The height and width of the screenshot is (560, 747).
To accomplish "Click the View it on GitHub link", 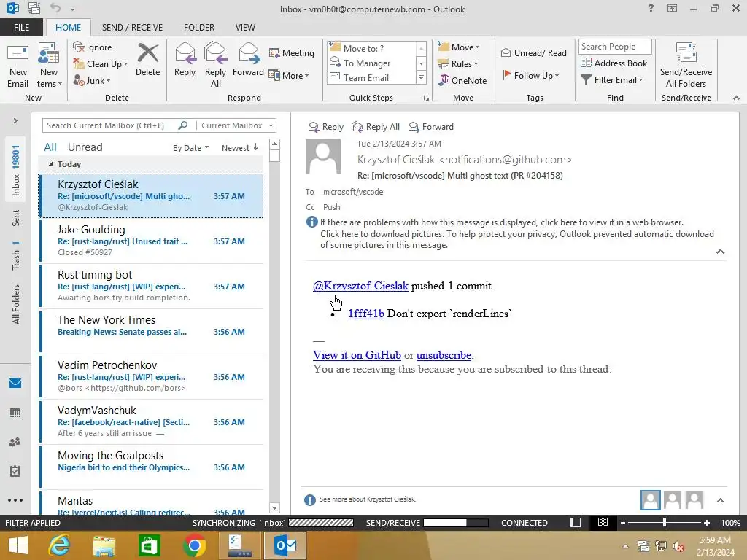I will [357, 355].
